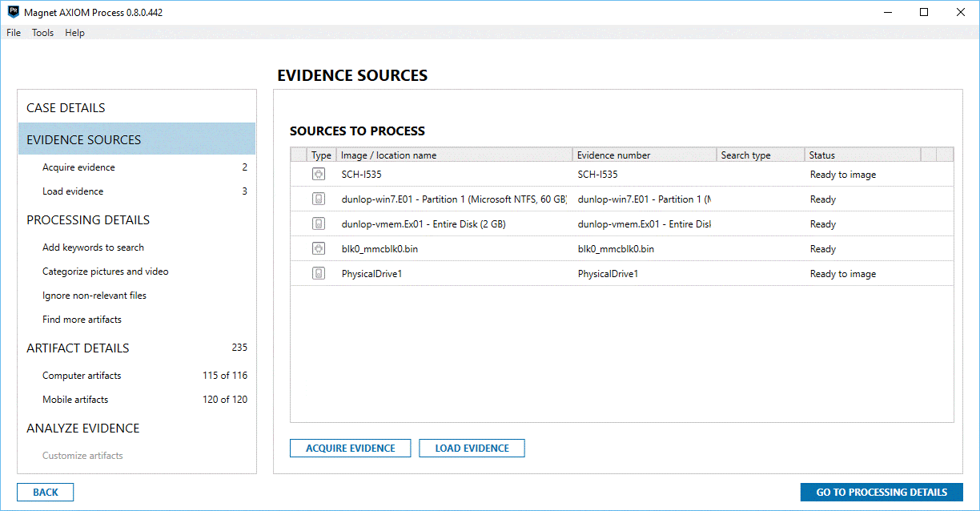The height and width of the screenshot is (511, 980).
Task: Click "Ready" status for dunlop-vmem.Ex01
Action: [823, 224]
